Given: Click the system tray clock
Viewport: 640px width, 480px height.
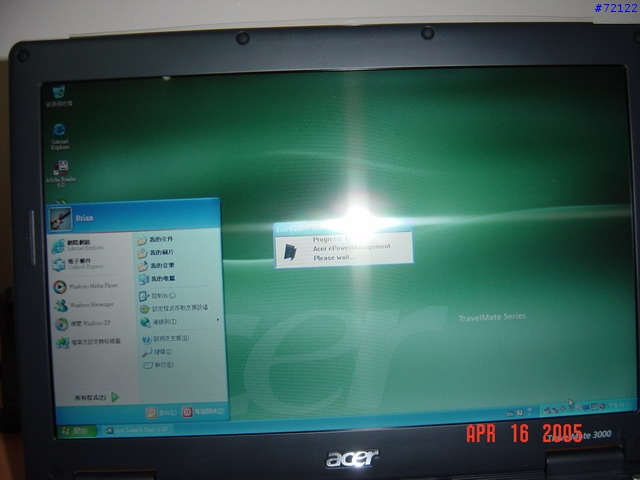Looking at the screenshot, I should 620,404.
